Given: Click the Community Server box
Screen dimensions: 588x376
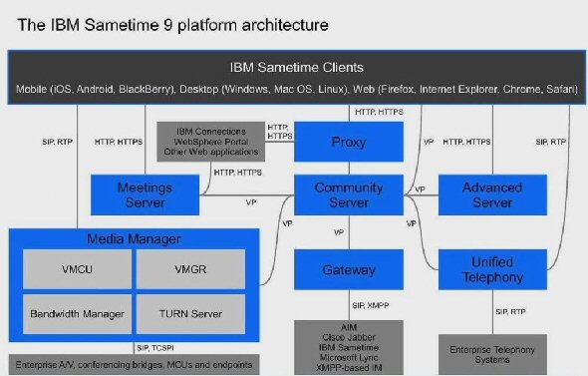Looking at the screenshot, I should (x=349, y=194).
